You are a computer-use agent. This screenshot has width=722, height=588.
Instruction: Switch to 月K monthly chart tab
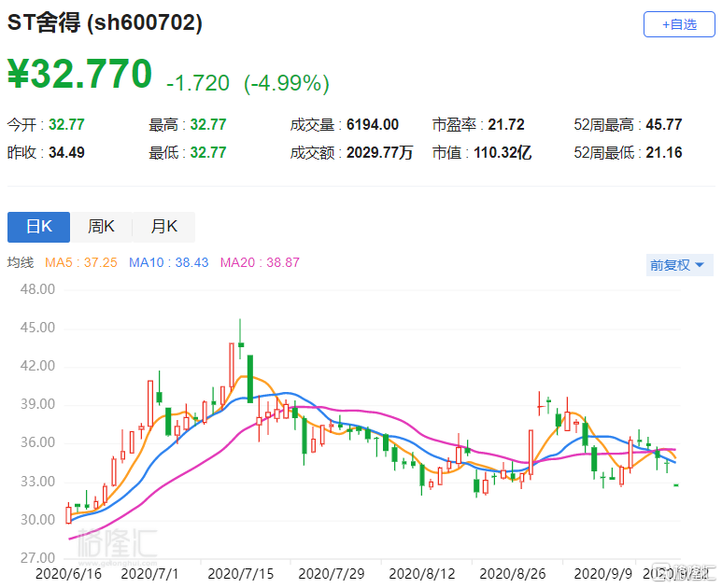pos(164,227)
